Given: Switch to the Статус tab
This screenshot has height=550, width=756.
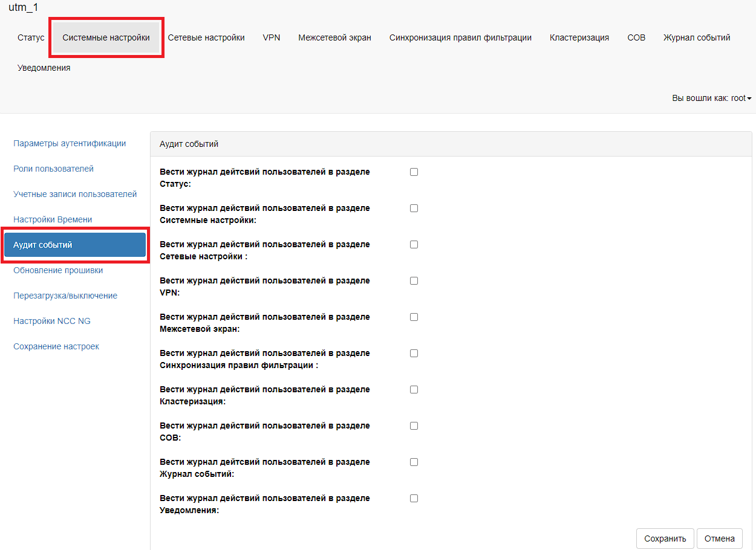Looking at the screenshot, I should tap(31, 37).
